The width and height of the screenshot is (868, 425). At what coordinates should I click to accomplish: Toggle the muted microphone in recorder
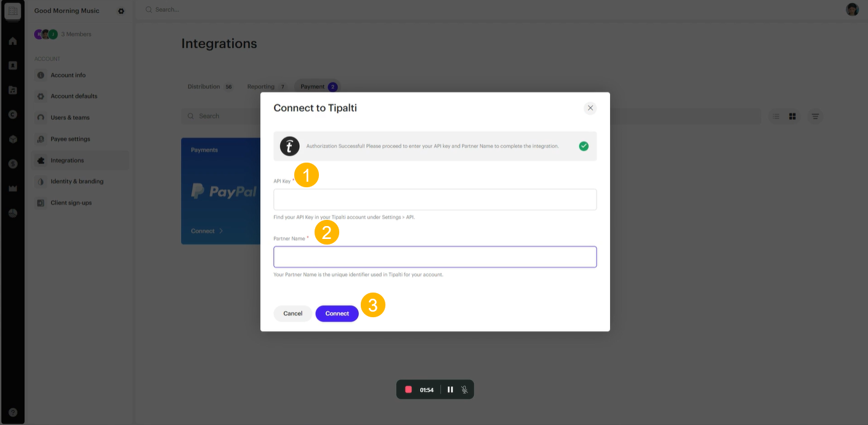(465, 389)
